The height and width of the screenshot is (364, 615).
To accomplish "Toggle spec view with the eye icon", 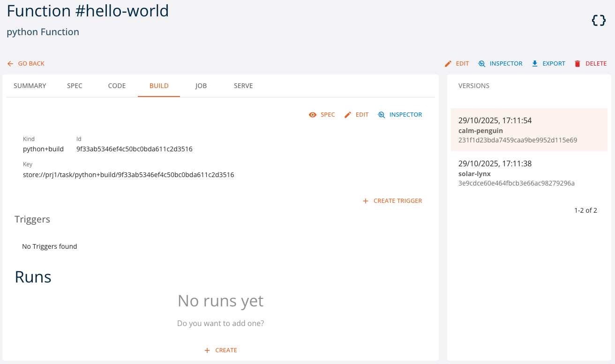I will (313, 114).
